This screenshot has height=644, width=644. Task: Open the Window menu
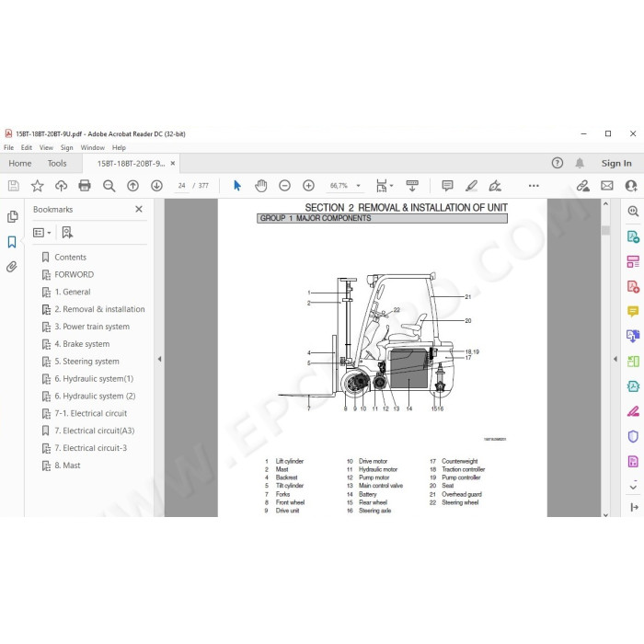pyautogui.click(x=92, y=148)
